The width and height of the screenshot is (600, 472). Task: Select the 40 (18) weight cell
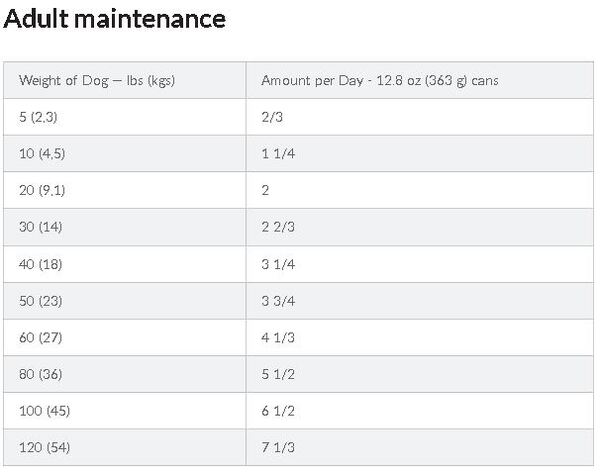tap(125, 264)
